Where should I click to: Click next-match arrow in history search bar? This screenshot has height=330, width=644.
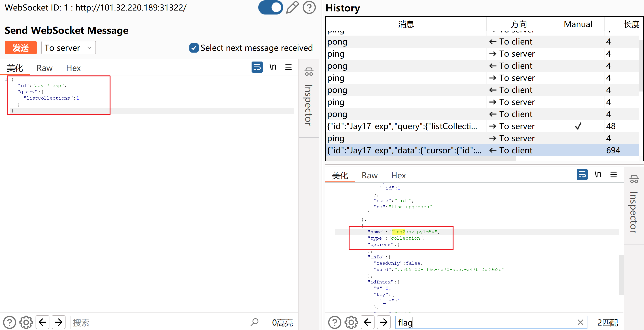point(384,322)
